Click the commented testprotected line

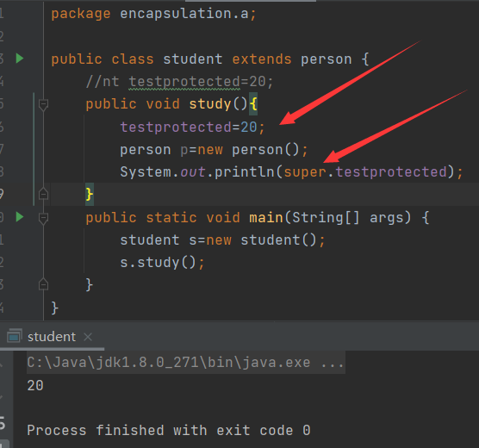(x=179, y=82)
